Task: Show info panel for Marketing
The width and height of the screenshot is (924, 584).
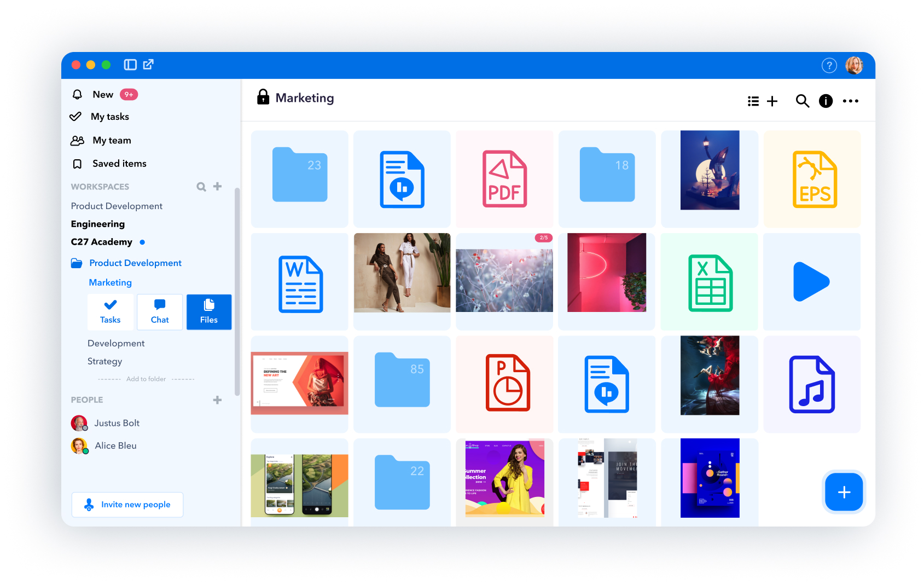Action: tap(826, 101)
